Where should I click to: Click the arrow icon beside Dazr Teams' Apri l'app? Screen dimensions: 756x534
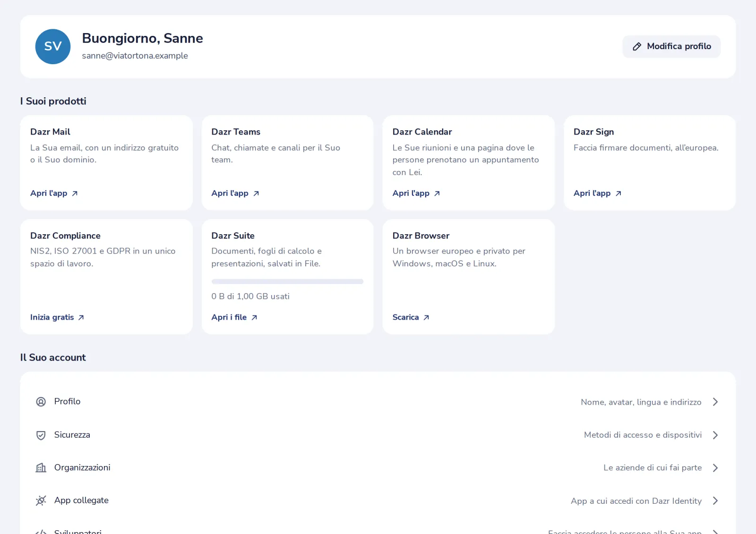click(256, 194)
